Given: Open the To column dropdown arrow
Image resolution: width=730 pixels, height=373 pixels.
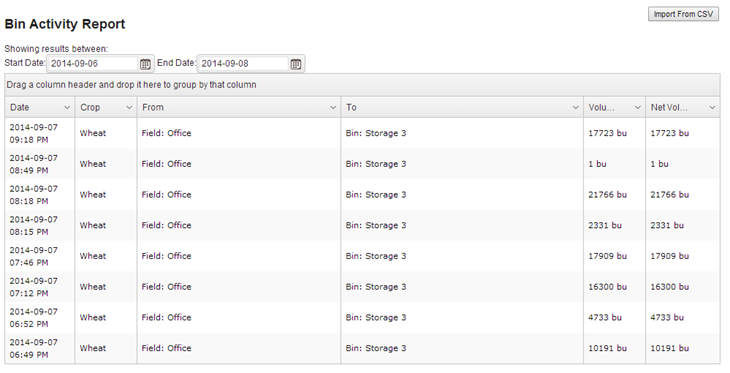Looking at the screenshot, I should pyautogui.click(x=575, y=108).
